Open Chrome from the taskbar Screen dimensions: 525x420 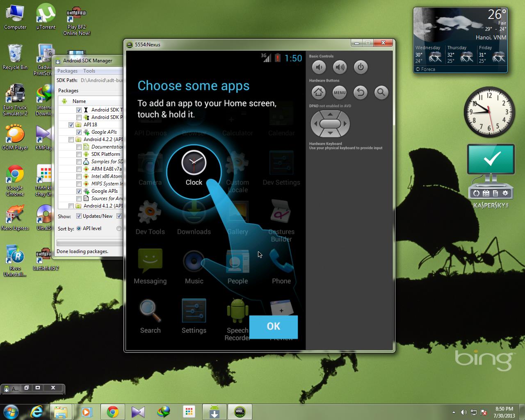tap(113, 412)
